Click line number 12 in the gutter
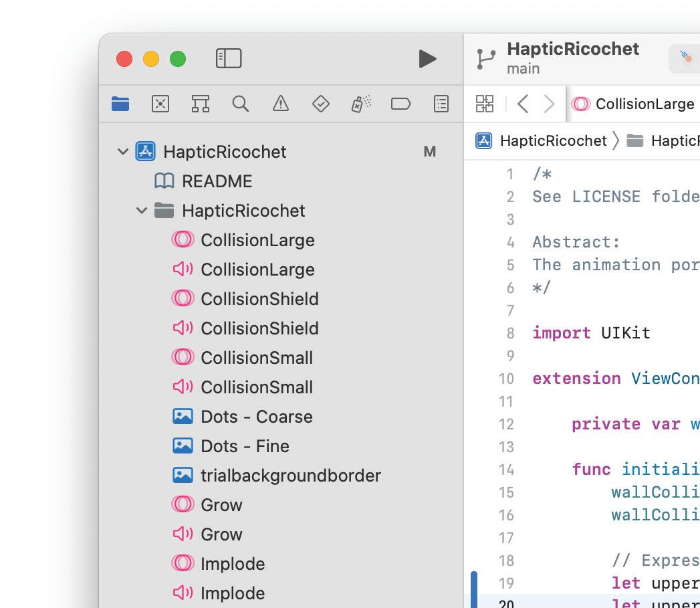 pyautogui.click(x=506, y=424)
